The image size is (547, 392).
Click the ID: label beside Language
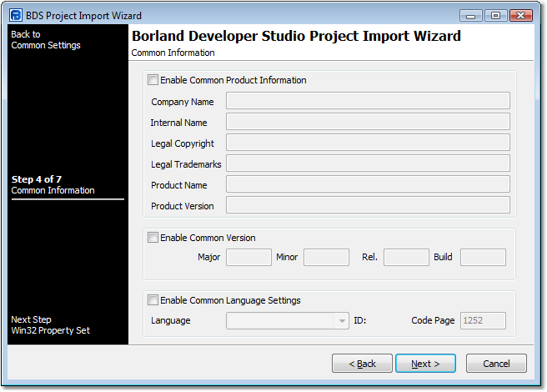click(360, 320)
